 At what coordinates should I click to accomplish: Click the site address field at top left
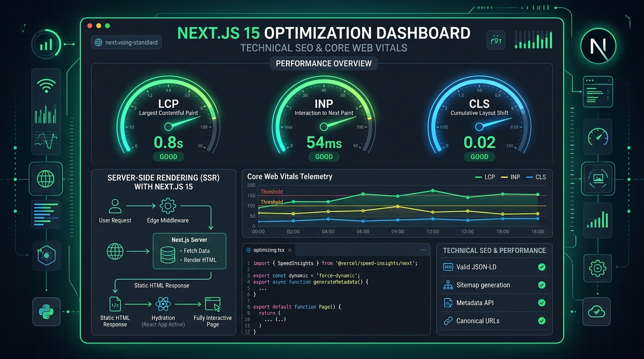[127, 43]
